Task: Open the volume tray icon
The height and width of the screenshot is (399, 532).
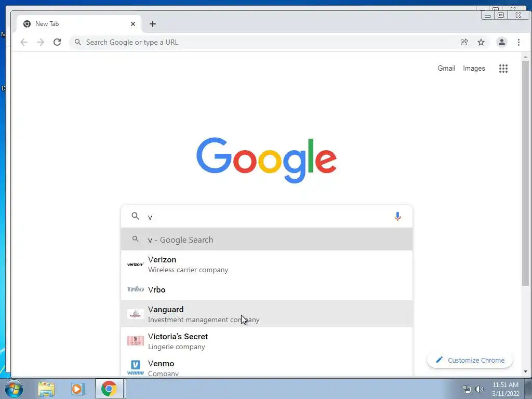Action: [479, 389]
